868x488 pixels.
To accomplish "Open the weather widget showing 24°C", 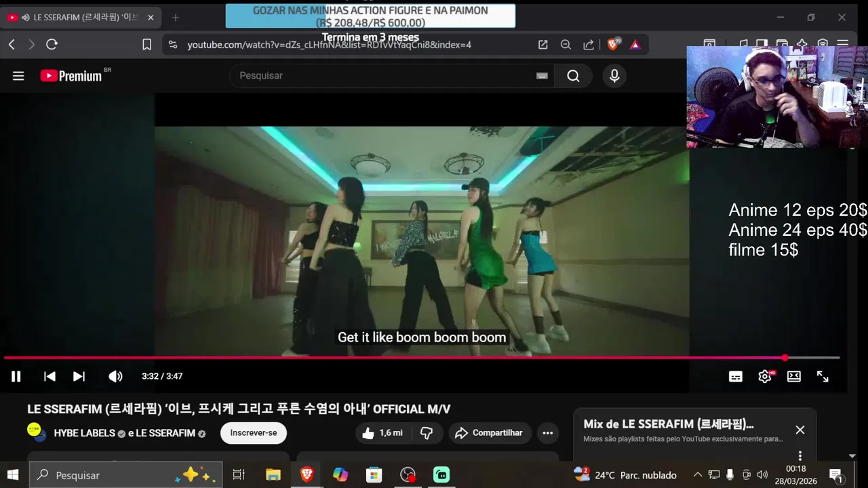I will tap(625, 475).
